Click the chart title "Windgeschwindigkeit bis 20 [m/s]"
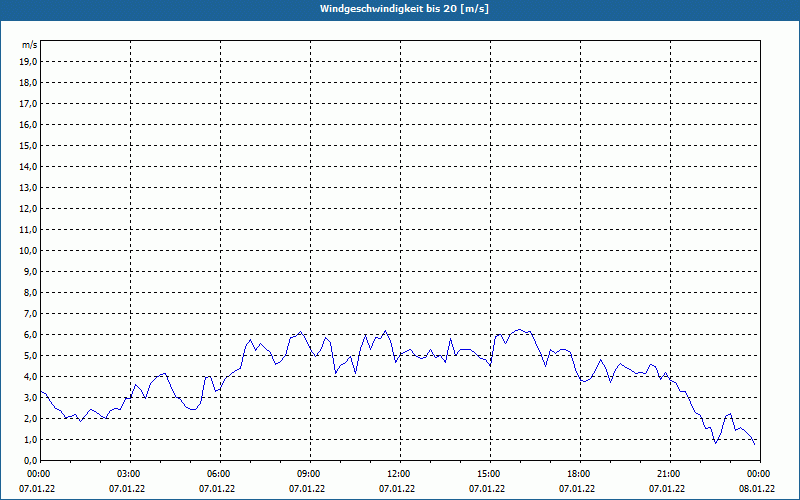 point(404,9)
